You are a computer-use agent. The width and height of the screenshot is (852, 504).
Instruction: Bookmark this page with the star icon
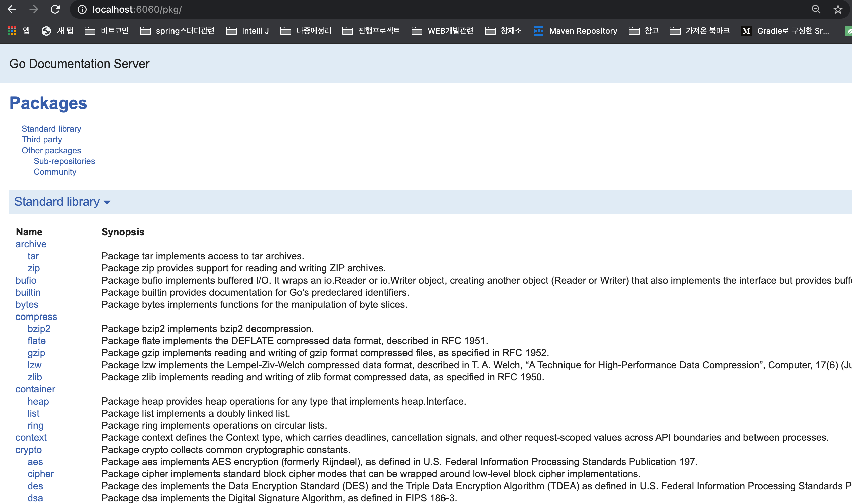point(838,9)
